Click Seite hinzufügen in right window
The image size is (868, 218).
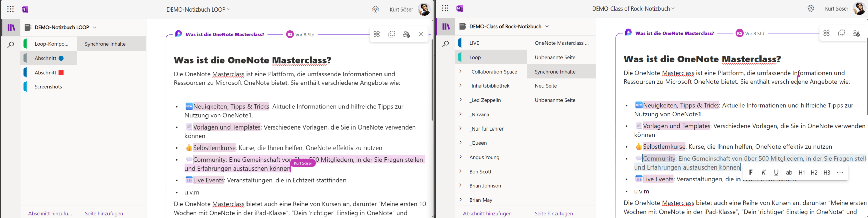[x=554, y=213]
